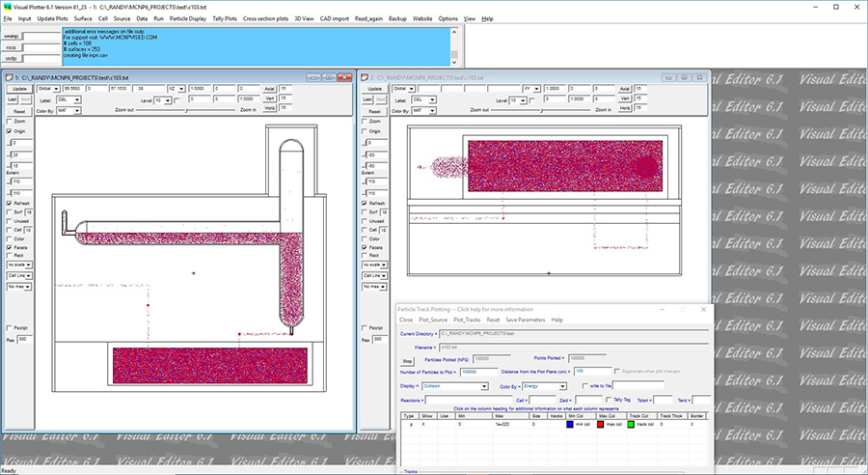Enable the Origin checkbox in plot window 2
This screenshot has width=868, height=475.
[365, 131]
